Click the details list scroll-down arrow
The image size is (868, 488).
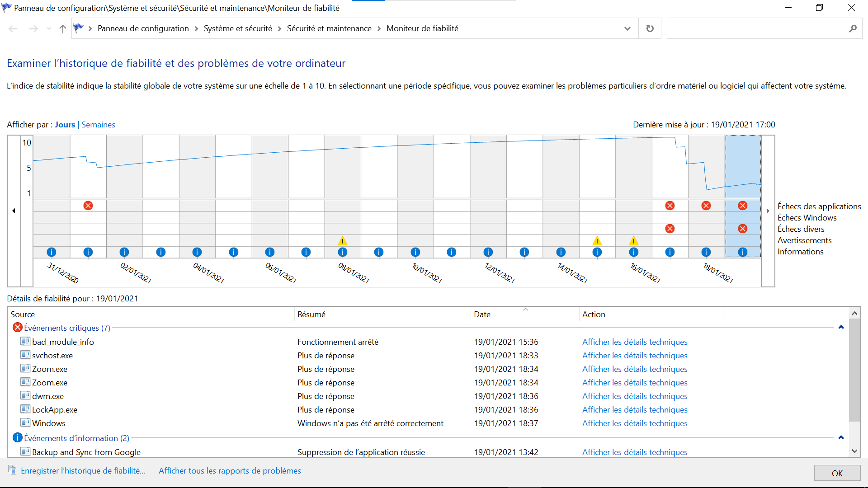854,451
